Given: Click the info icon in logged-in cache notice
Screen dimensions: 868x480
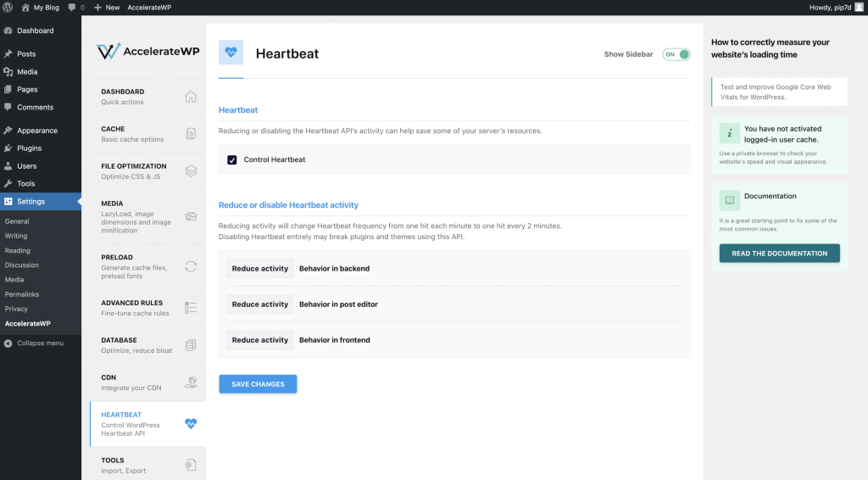Looking at the screenshot, I should pyautogui.click(x=730, y=133).
